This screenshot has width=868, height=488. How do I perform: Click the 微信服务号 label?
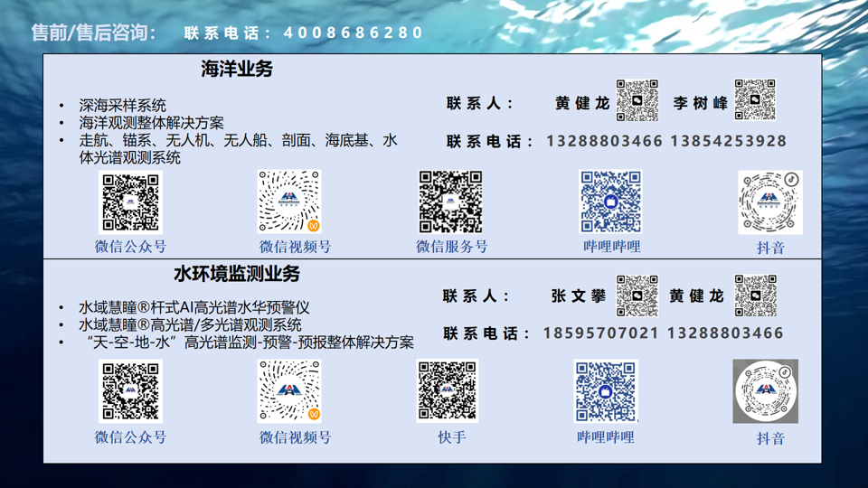452,247
